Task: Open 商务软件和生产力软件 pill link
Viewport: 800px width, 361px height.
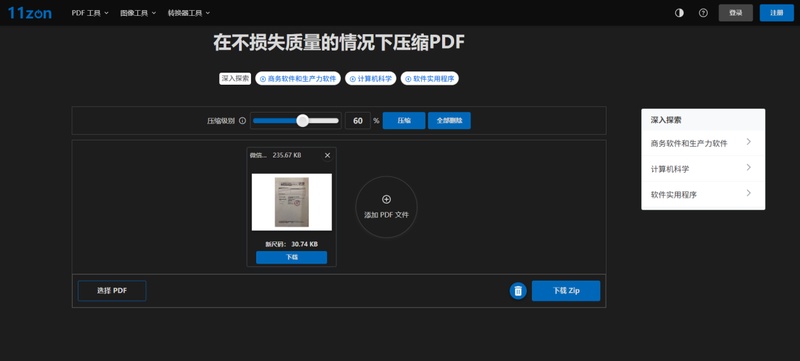Action: 298,79
